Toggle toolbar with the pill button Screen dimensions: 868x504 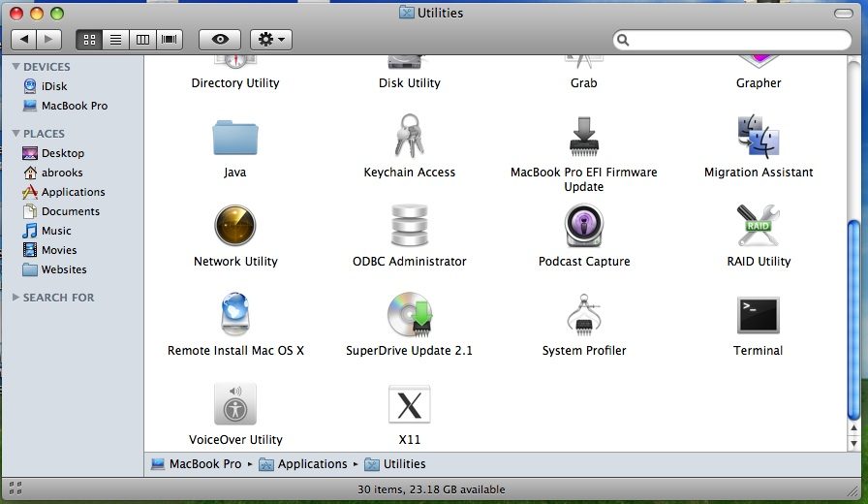[x=843, y=14]
